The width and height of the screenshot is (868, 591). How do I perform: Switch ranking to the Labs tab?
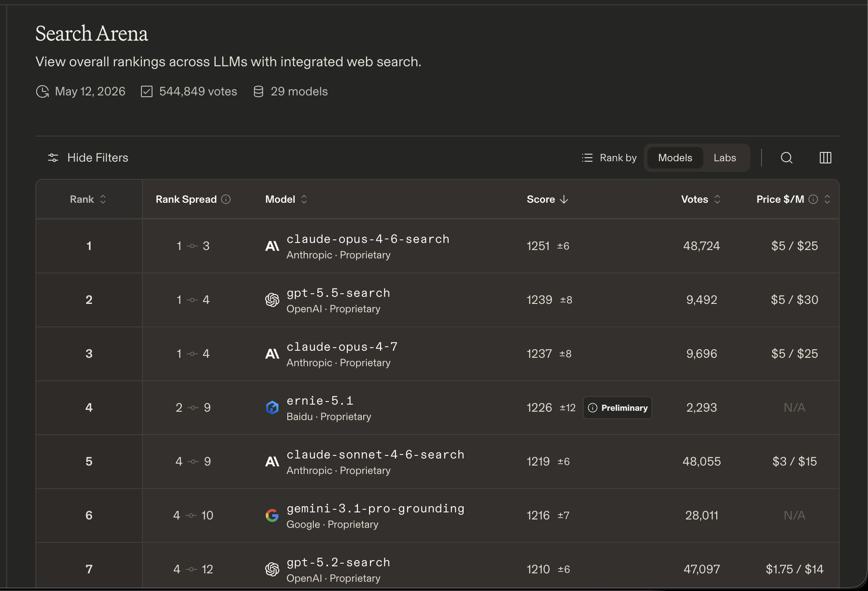(725, 158)
